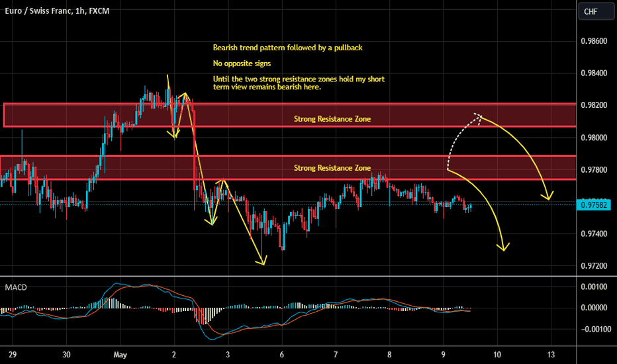
Task: Click the 0.98600 price axis label
Action: (594, 41)
